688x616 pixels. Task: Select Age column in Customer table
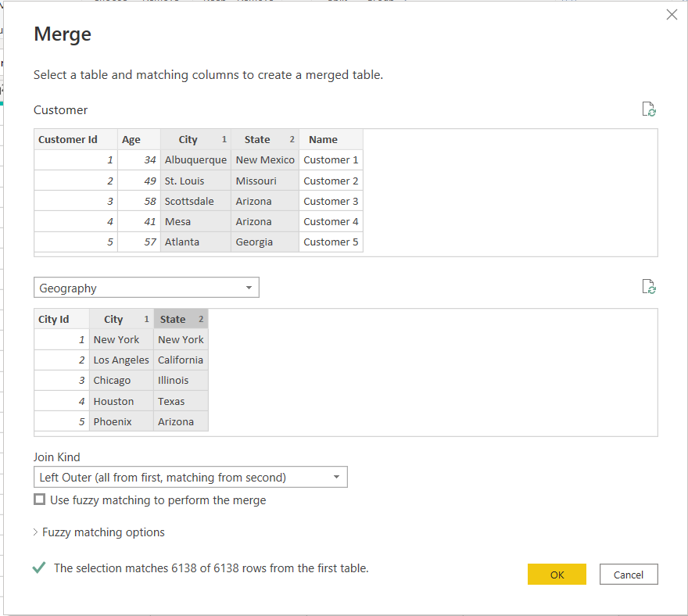click(139, 139)
